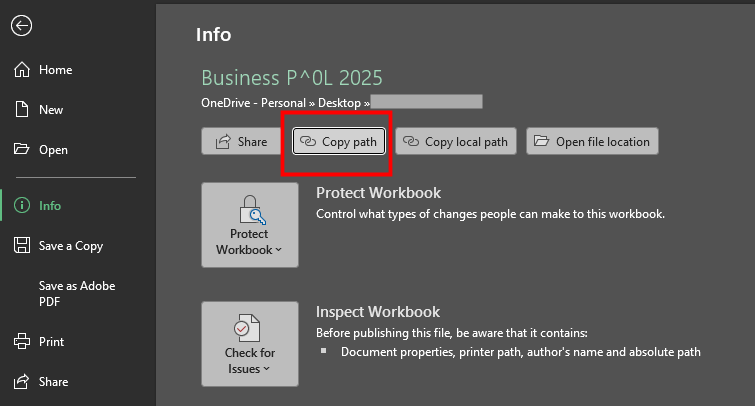Viewport: 755px width, 406px height.
Task: Click the Open folder icon in sidebar
Action: (x=21, y=150)
